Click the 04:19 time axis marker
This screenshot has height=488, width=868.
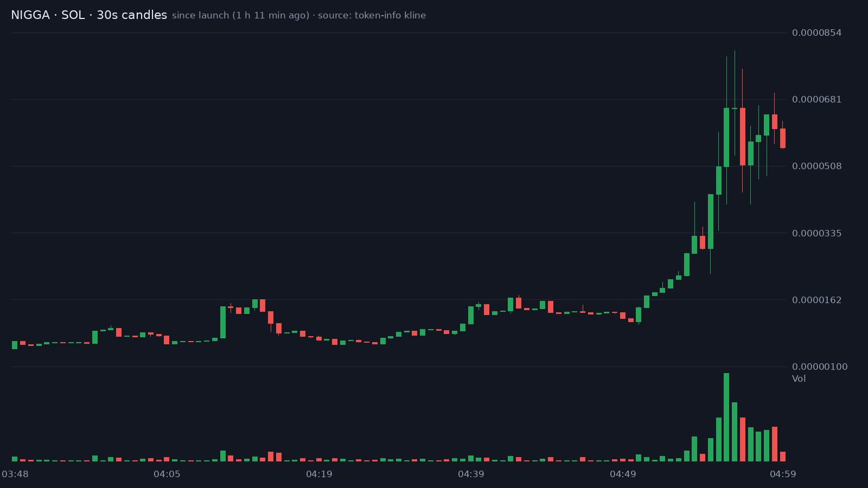click(319, 474)
